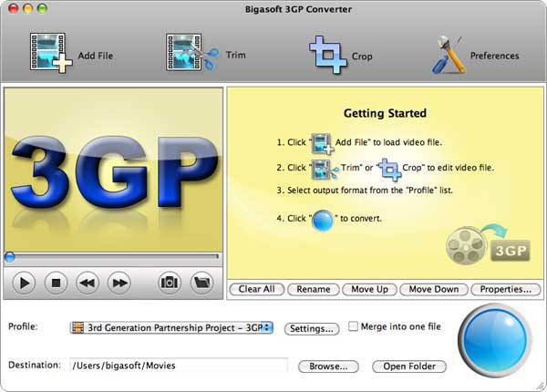Screen dimensions: 547x392
Task: Click the "Destination:" label
Action: [x=35, y=365]
